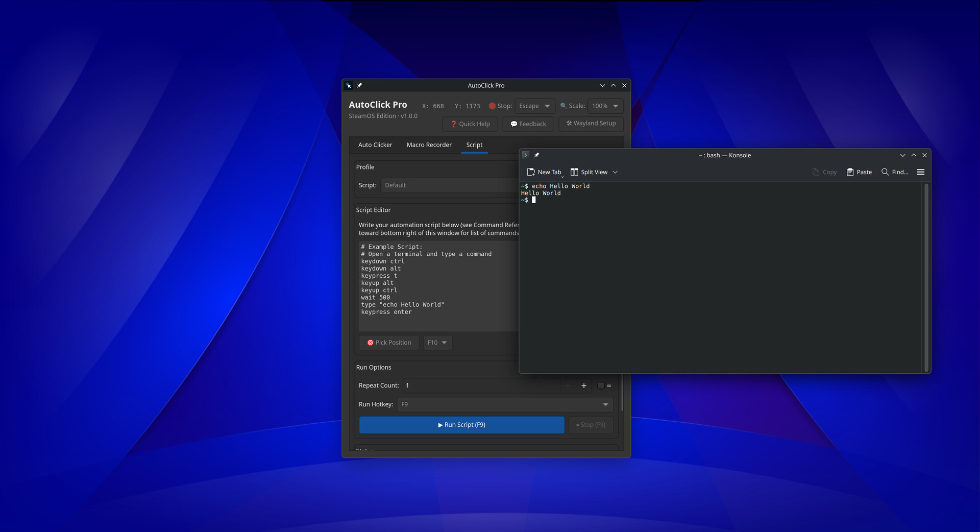Click 'keypress t' line in script editor
The image size is (980, 532).
tap(379, 276)
